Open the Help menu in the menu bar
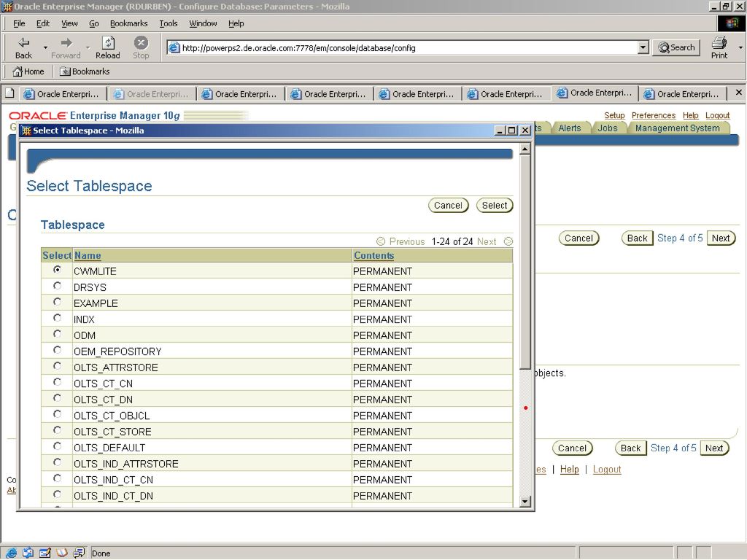This screenshot has width=747, height=560. [236, 23]
